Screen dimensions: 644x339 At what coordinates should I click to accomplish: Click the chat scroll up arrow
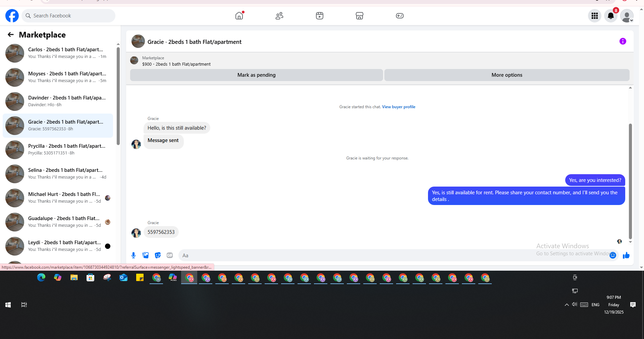tap(630, 88)
